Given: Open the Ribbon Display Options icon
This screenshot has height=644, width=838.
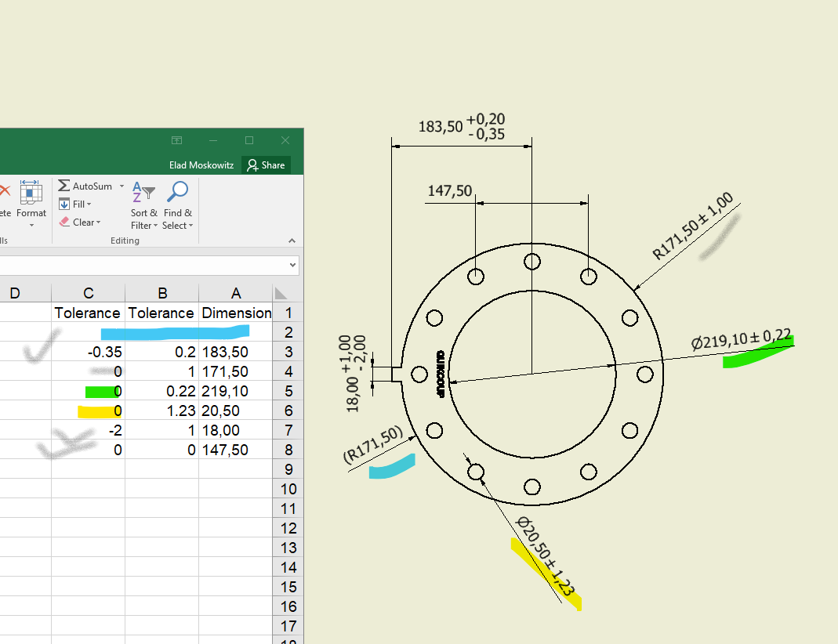Looking at the screenshot, I should coord(176,140).
